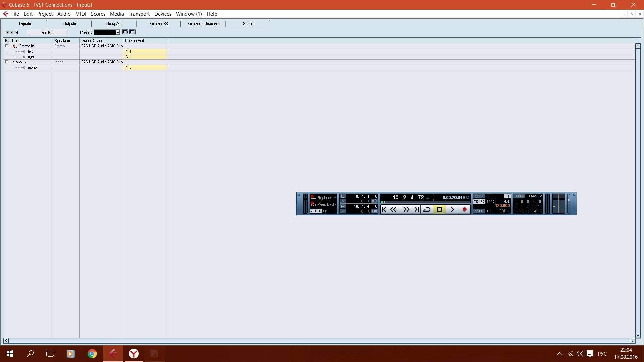Image resolution: width=644 pixels, height=362 pixels.
Task: Open the Presets dropdown
Action: point(117,33)
